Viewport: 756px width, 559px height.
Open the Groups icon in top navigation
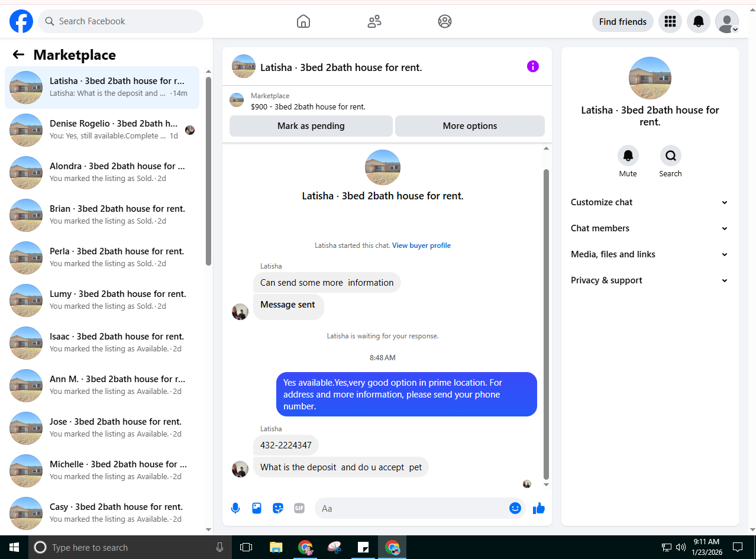point(445,21)
